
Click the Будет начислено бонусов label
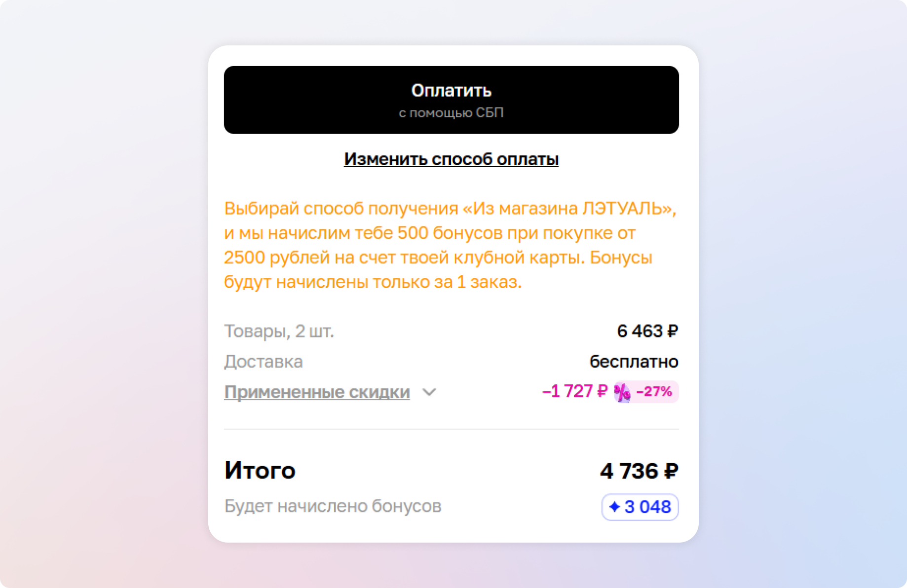click(x=333, y=506)
